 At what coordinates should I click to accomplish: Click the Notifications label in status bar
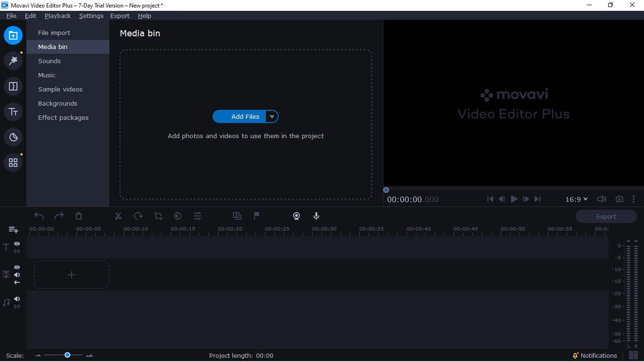(599, 355)
